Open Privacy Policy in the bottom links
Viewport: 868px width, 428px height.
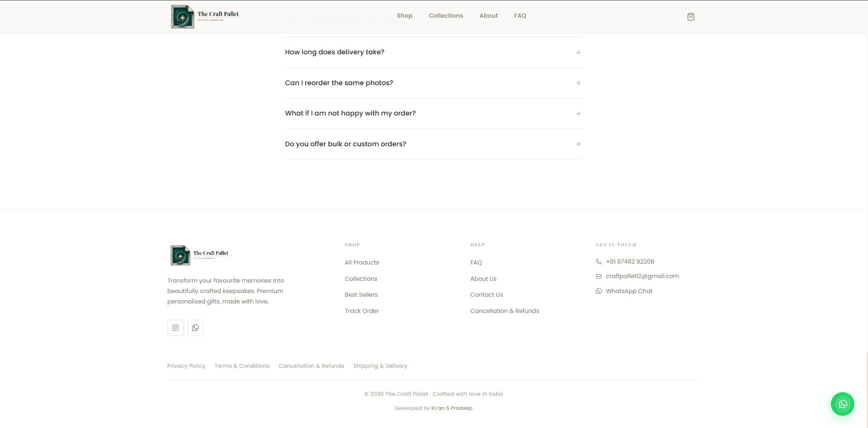[186, 366]
